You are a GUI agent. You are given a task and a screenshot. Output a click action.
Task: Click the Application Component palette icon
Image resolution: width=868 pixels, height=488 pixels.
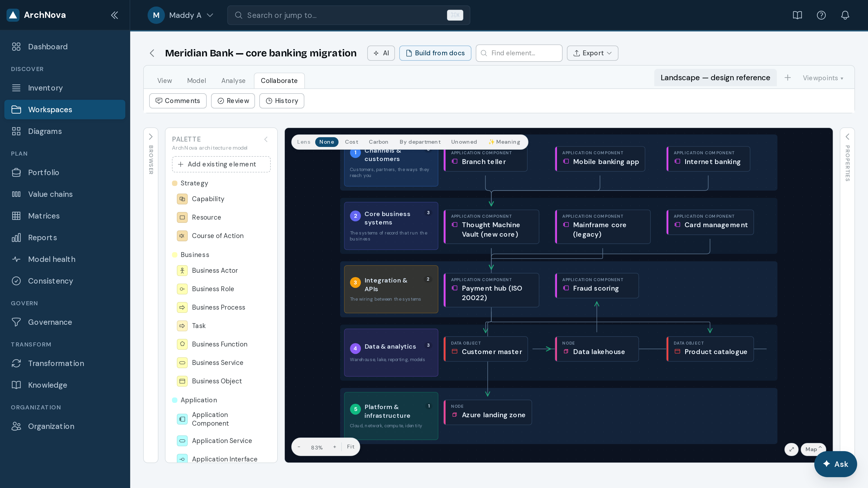click(182, 419)
